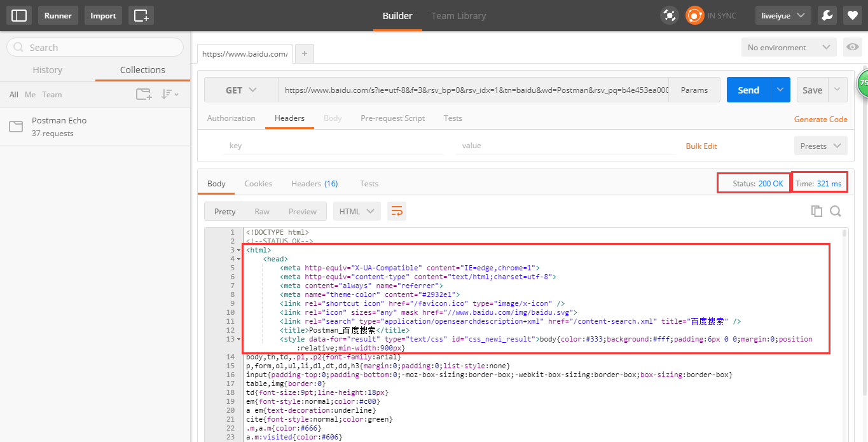Click the Time 321 ms text
This screenshot has height=442, width=868.
(x=818, y=183)
